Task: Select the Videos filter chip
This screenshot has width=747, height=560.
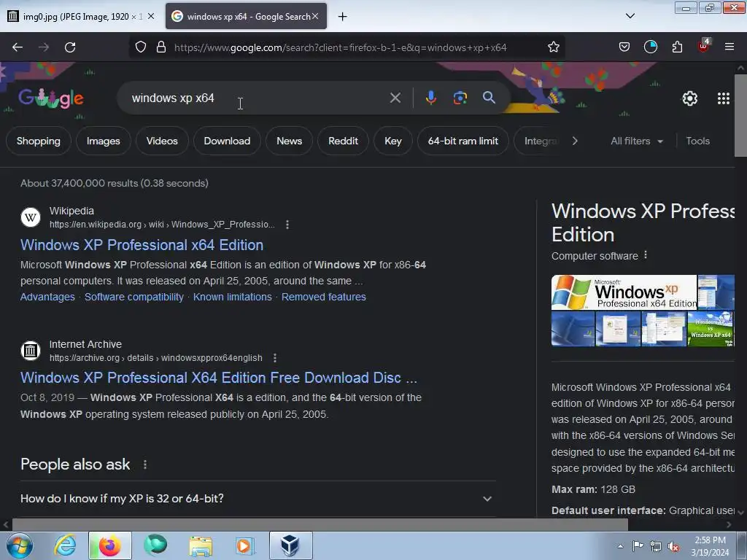Action: click(162, 141)
